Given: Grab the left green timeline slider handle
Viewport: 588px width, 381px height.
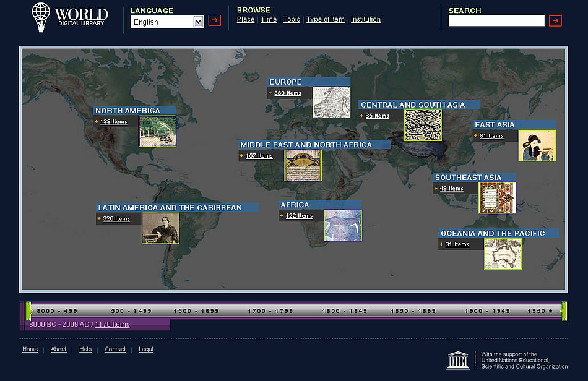Looking at the screenshot, I should click(x=28, y=311).
